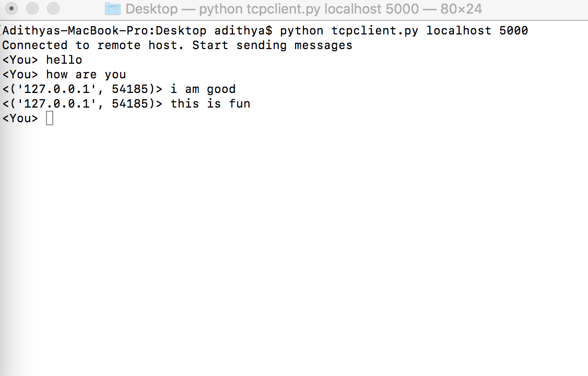Viewport: 588px width, 376px height.
Task: Click the final <You> input prompt
Action: pyautogui.click(x=19, y=118)
